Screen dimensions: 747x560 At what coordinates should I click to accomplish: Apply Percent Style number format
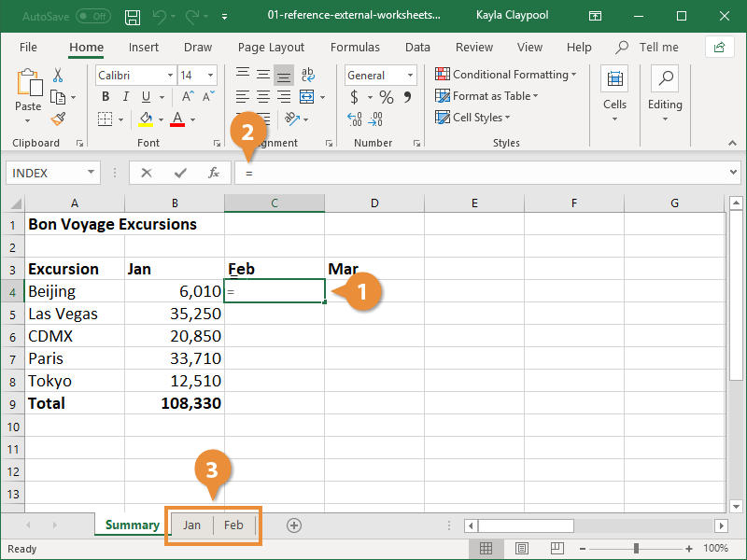coord(385,95)
